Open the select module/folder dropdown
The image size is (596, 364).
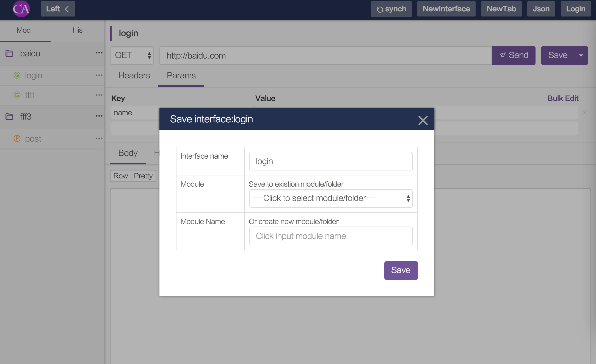[331, 198]
